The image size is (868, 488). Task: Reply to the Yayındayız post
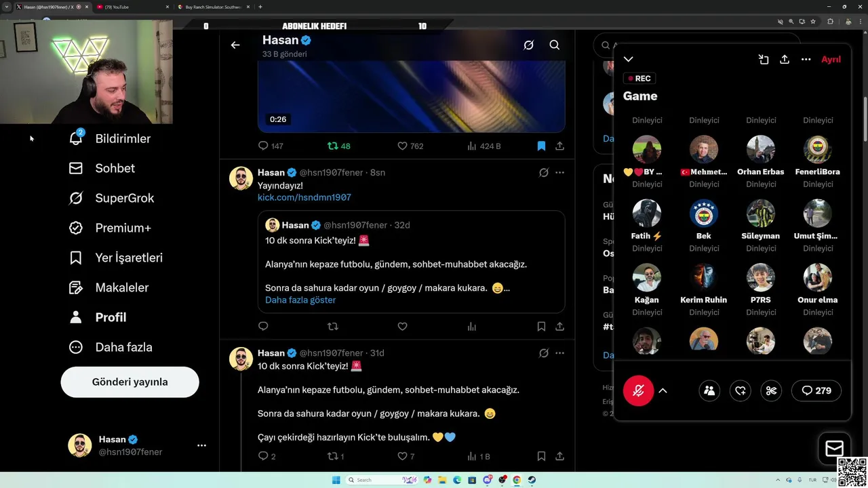tap(263, 326)
